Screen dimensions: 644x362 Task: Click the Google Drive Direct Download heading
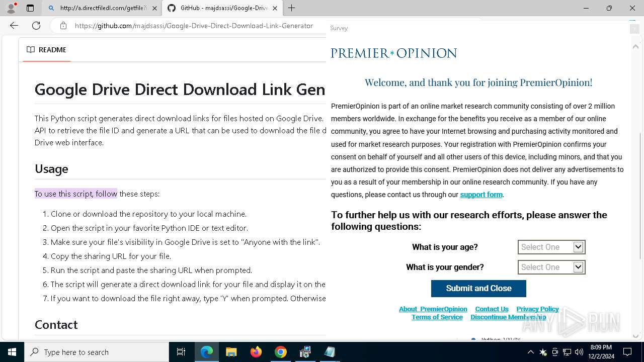point(180,89)
